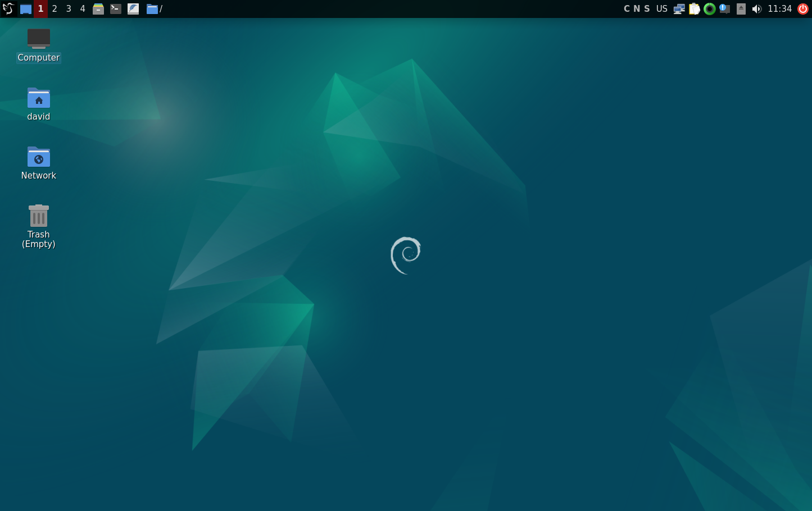Switch to workspace 2
Screen dimensions: 812x511
coord(55,8)
